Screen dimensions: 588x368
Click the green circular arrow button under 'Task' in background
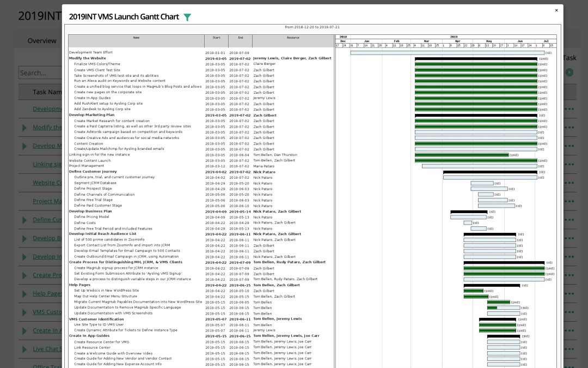569,72
